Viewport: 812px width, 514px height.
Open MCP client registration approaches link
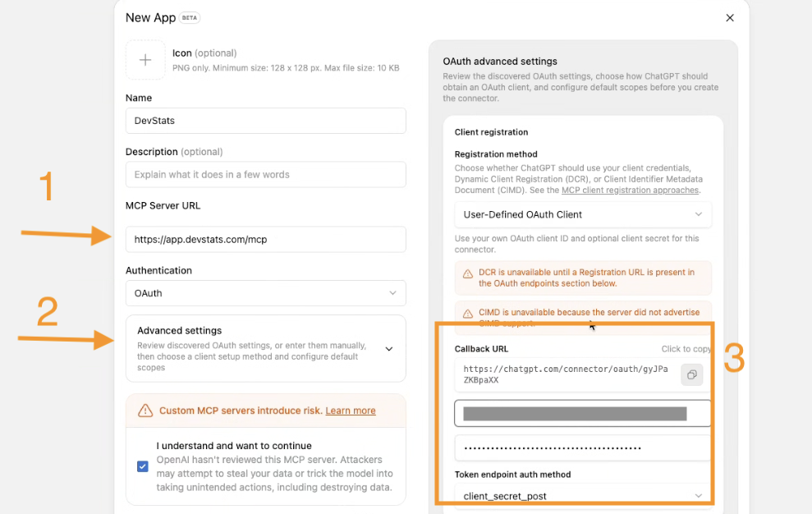click(631, 190)
